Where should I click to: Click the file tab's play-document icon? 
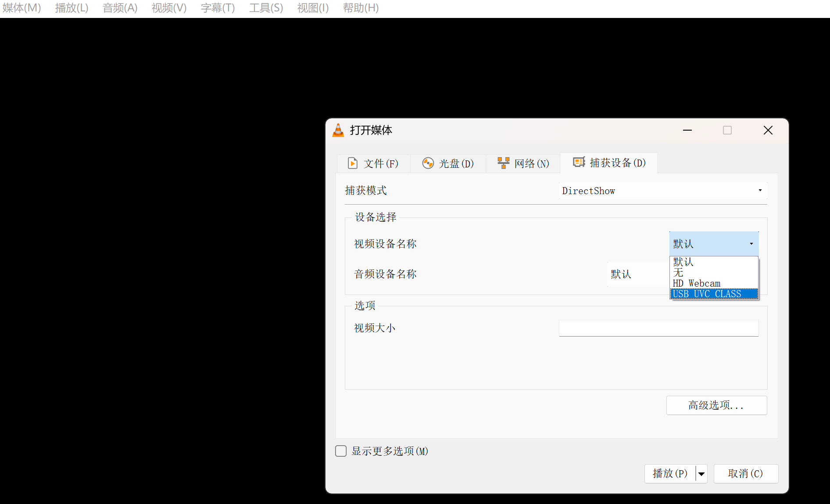click(x=352, y=163)
